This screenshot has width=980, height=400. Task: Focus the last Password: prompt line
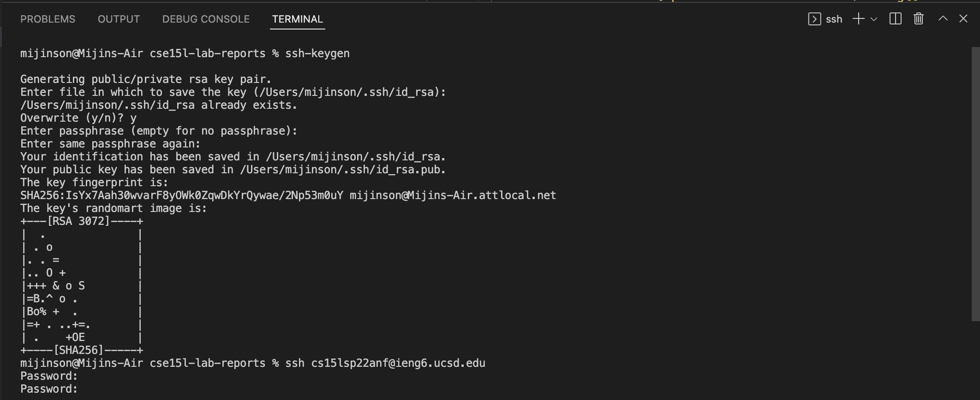(49, 389)
